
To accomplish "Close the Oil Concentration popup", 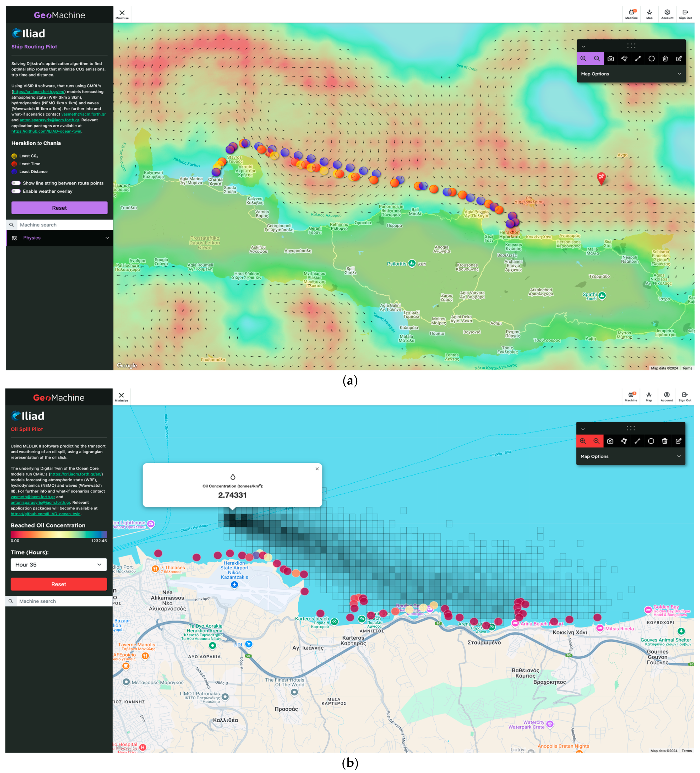I will click(317, 469).
